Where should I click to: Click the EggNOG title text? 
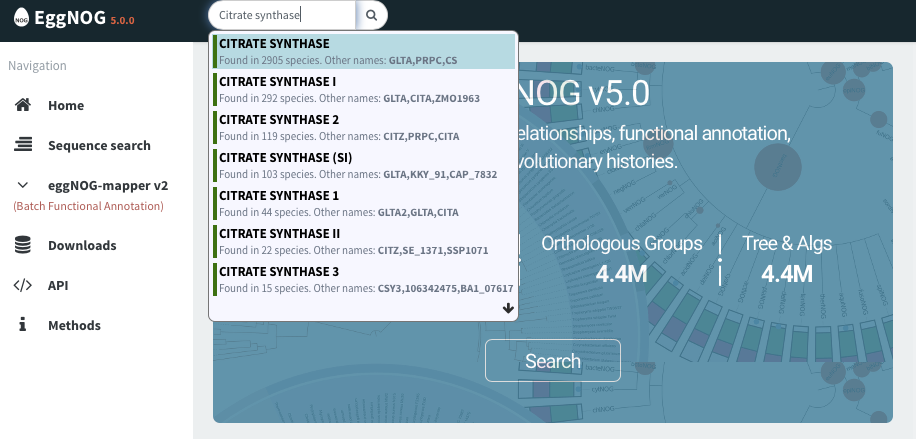point(70,18)
